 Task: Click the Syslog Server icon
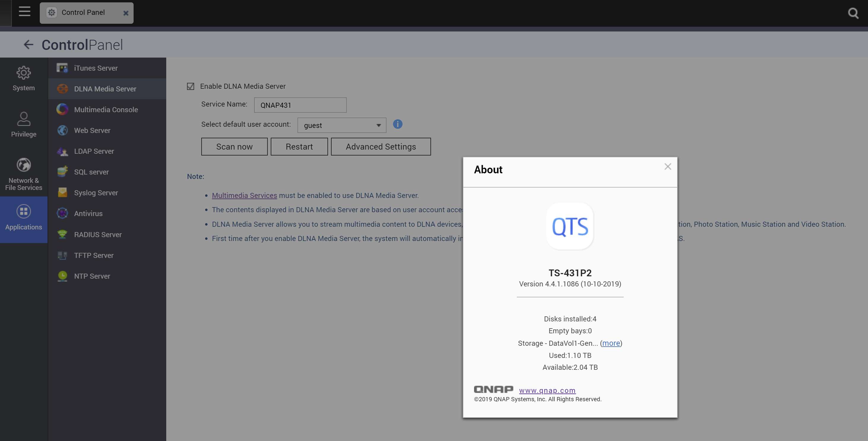(62, 193)
